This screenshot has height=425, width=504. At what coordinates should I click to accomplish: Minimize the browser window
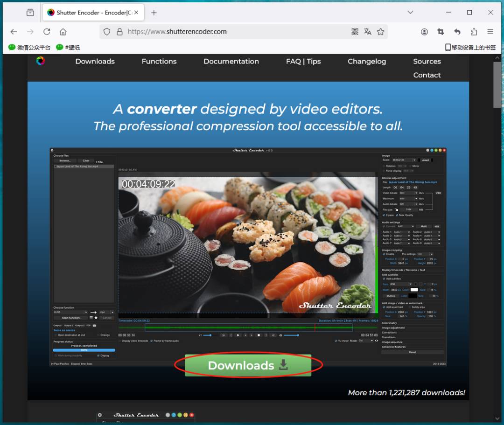[x=448, y=12]
